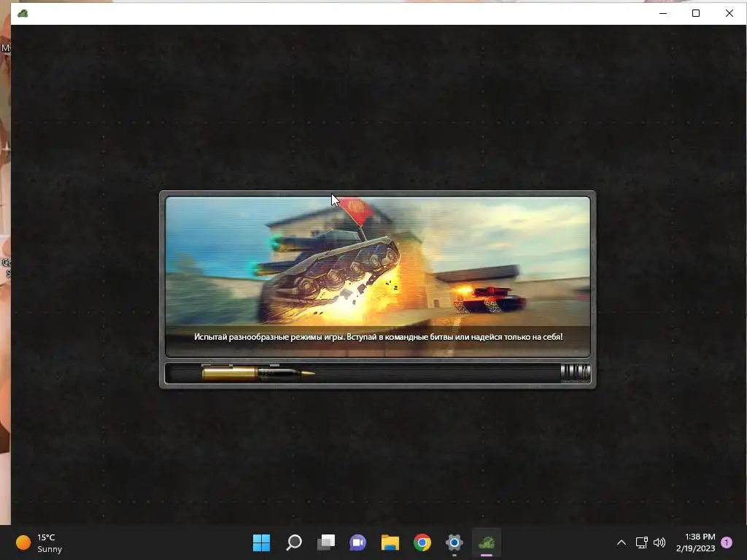
Task: Open the Windows Start menu
Action: coord(261,542)
